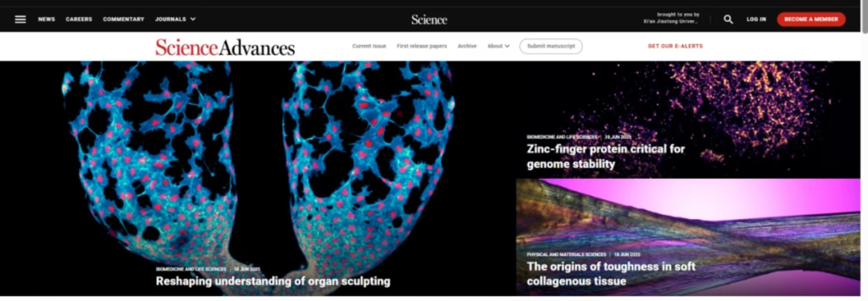The height and width of the screenshot is (301, 868).
Task: Click GET OUR E-ALERTS link
Action: tap(675, 46)
